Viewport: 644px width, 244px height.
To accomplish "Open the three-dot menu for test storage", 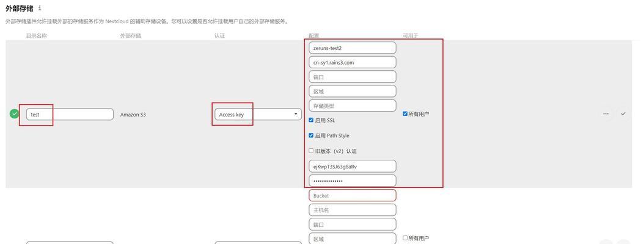I will coord(606,114).
